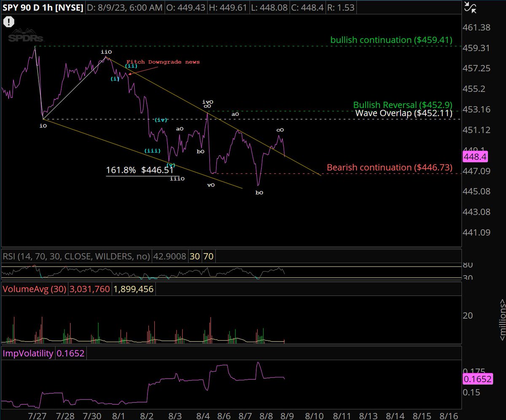Click the 0.1652 value beside ImpVolatility label
506x420 pixels.
coord(70,353)
